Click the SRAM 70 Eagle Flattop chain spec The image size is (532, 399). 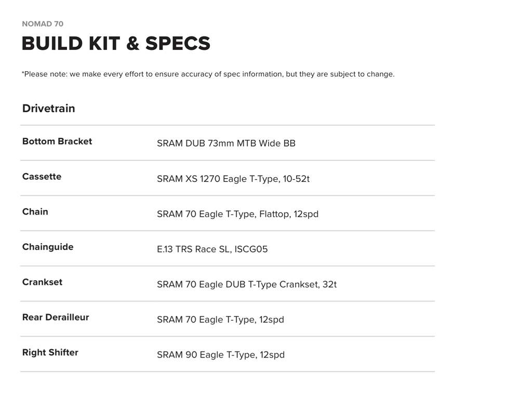(x=237, y=214)
